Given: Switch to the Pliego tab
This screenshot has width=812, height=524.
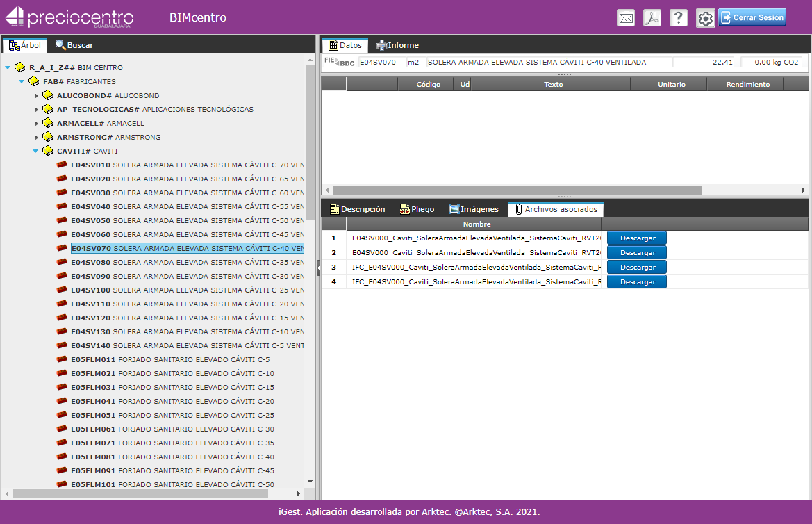Looking at the screenshot, I should (416, 209).
